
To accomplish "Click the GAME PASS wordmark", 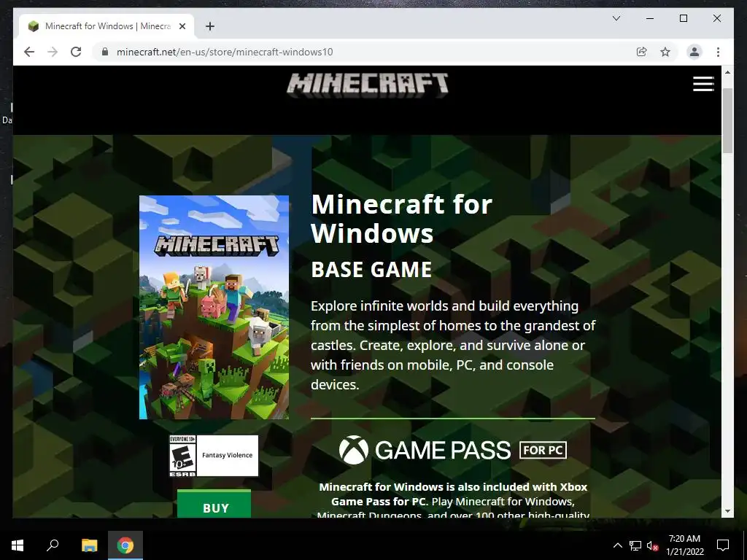I will [443, 451].
